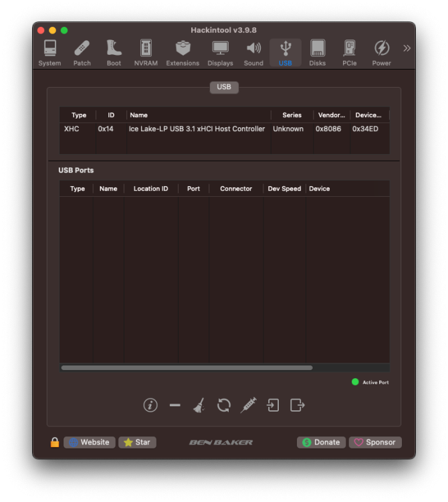Click the Star button
This screenshot has height=502, width=448.
click(137, 442)
